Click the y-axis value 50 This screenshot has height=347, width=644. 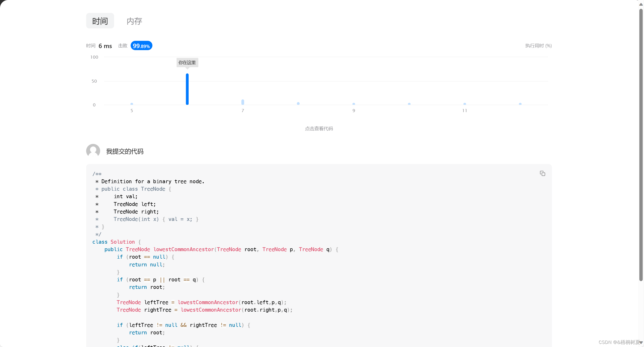tap(94, 81)
